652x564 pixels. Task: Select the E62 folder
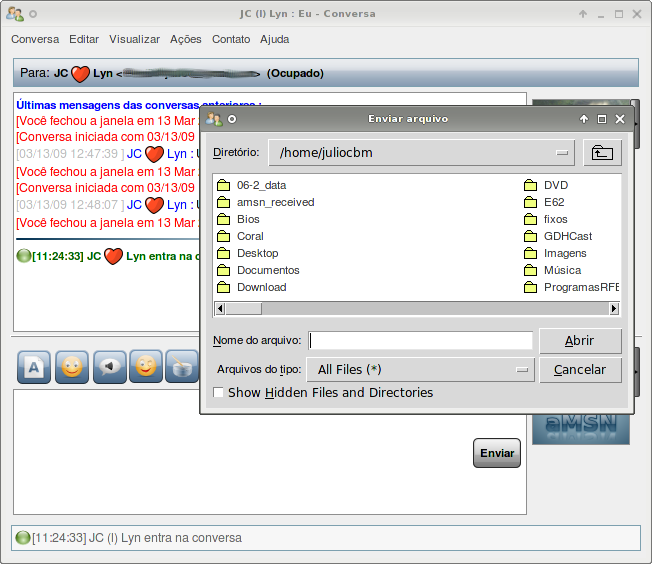point(544,202)
